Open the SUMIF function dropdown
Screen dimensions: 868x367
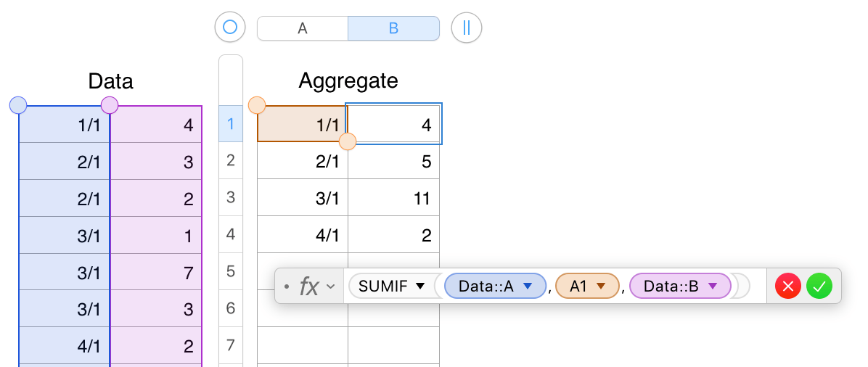pos(419,286)
